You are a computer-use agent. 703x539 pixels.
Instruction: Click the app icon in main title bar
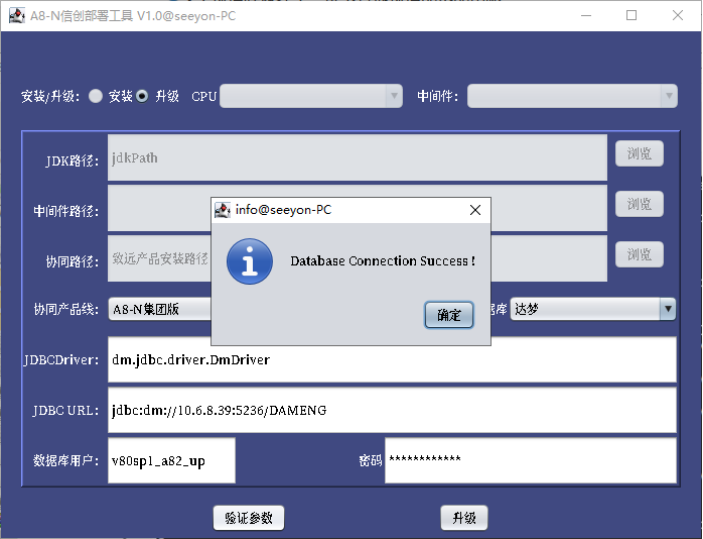17,16
